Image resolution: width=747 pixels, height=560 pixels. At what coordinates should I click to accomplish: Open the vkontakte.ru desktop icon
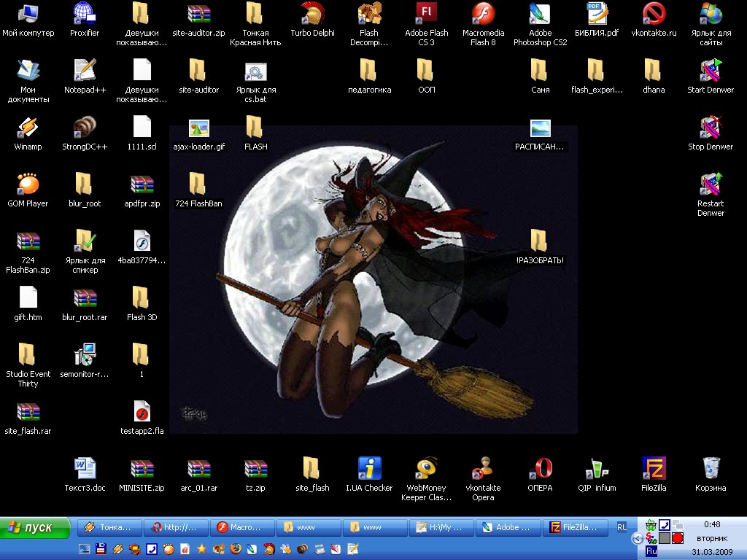[x=654, y=20]
